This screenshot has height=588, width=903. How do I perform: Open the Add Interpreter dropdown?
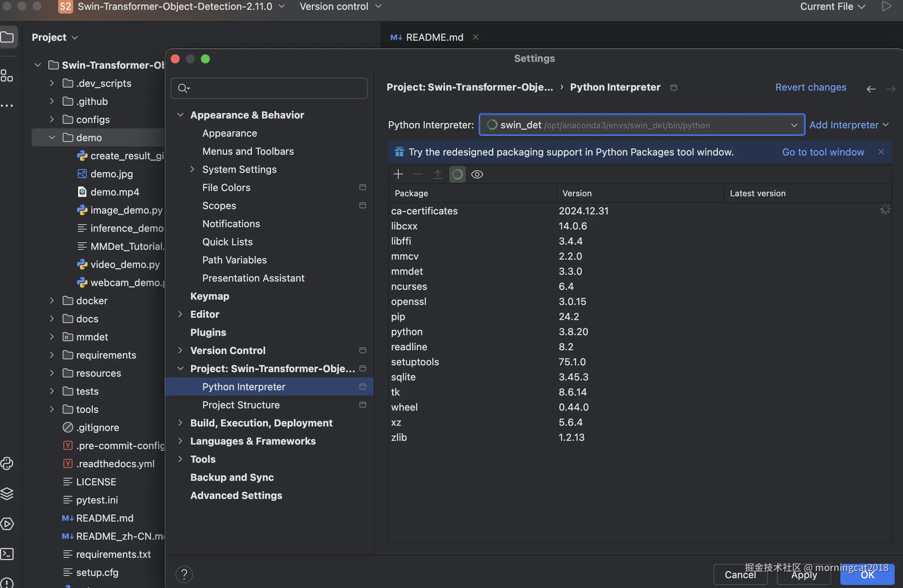(x=849, y=125)
